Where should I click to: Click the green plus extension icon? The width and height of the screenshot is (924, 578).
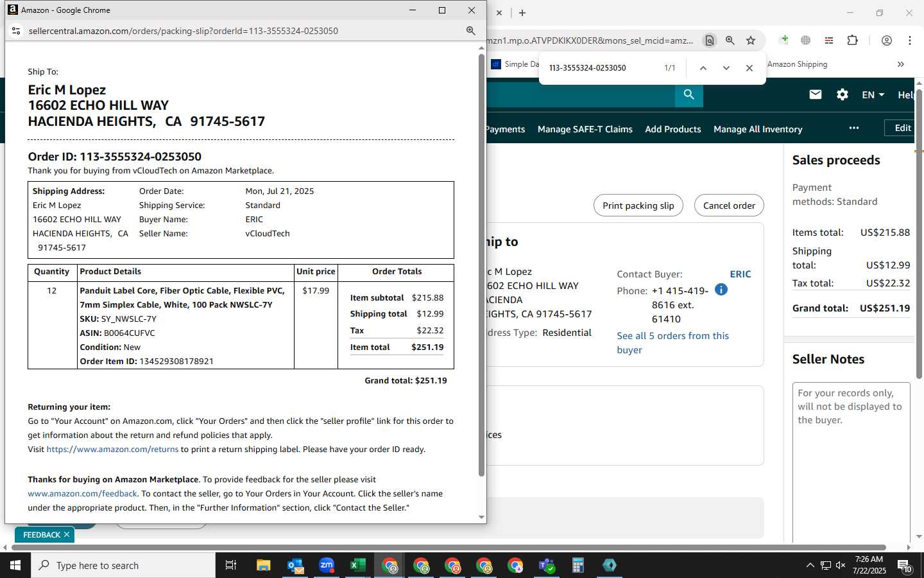tap(783, 40)
